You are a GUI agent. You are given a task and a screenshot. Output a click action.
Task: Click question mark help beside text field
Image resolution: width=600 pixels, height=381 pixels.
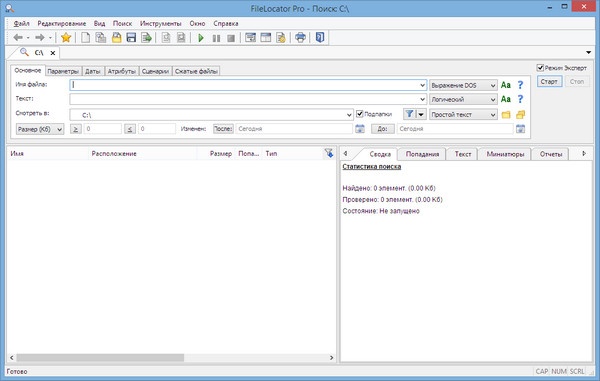tap(520, 99)
